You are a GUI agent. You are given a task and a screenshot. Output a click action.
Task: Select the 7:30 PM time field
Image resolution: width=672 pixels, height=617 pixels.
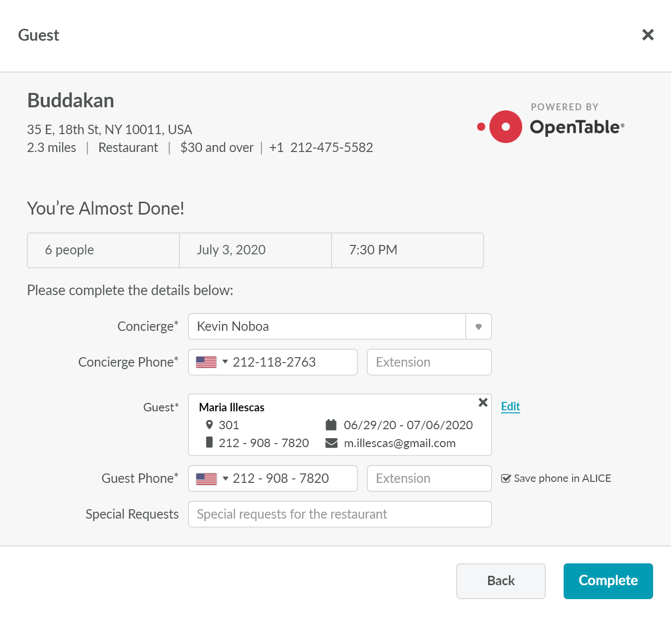pos(408,250)
